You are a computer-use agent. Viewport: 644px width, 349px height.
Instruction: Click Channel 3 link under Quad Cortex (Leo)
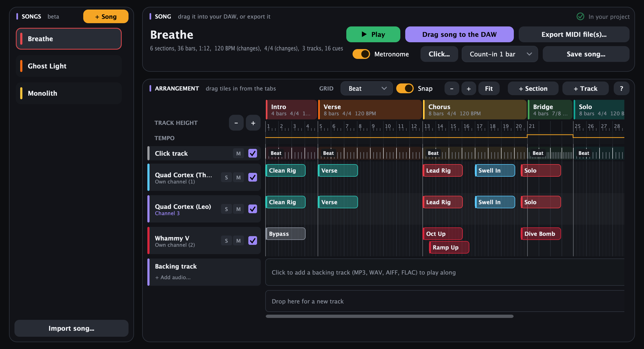click(167, 213)
